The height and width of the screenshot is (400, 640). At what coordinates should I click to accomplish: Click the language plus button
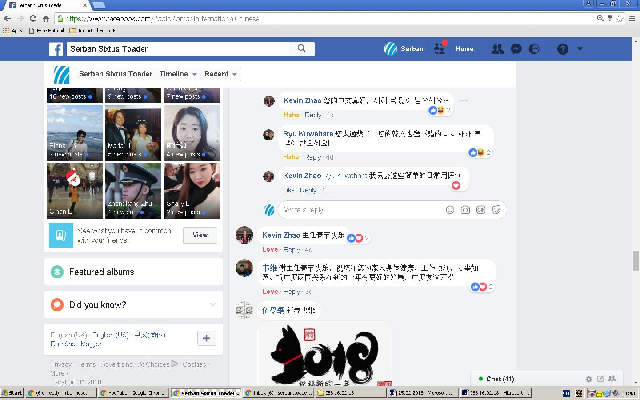click(206, 338)
